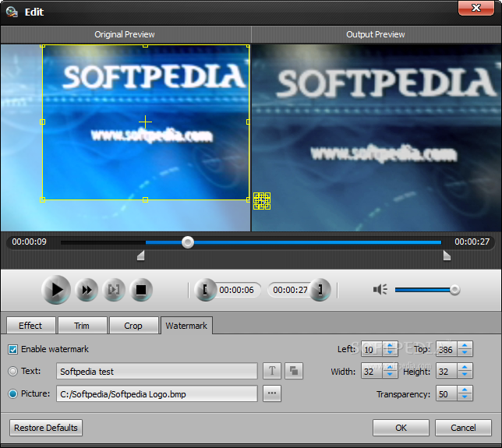Click the Height value field

click(x=447, y=371)
